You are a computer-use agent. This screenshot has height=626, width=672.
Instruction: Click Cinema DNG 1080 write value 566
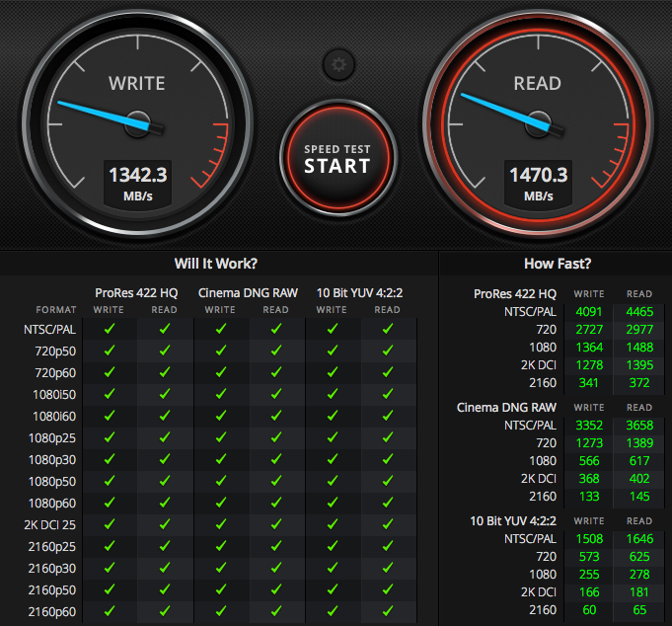pyautogui.click(x=589, y=461)
